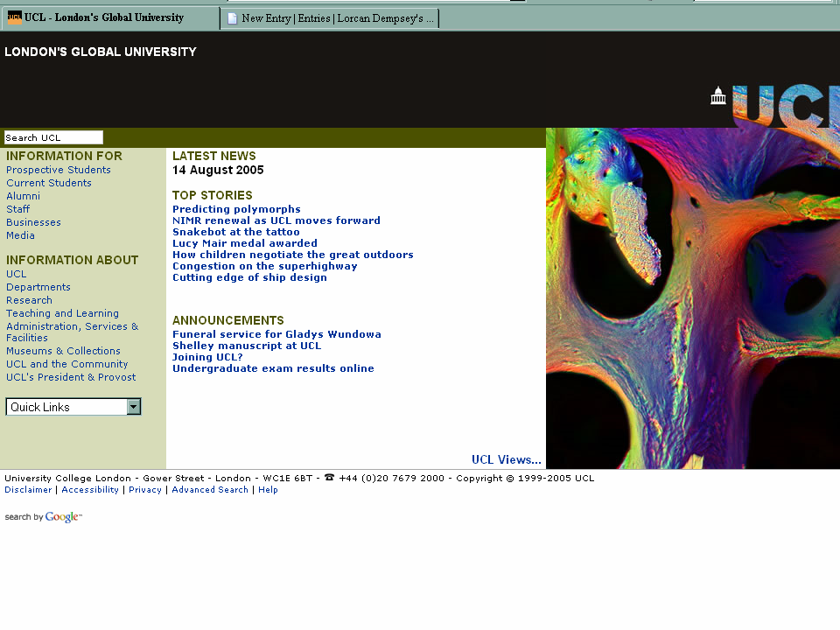The width and height of the screenshot is (840, 630).
Task: Click the Information About heading
Action: (73, 260)
